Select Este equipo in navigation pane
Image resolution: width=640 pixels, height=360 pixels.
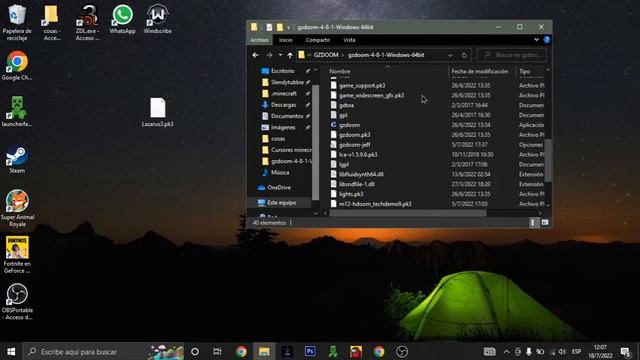pos(282,202)
